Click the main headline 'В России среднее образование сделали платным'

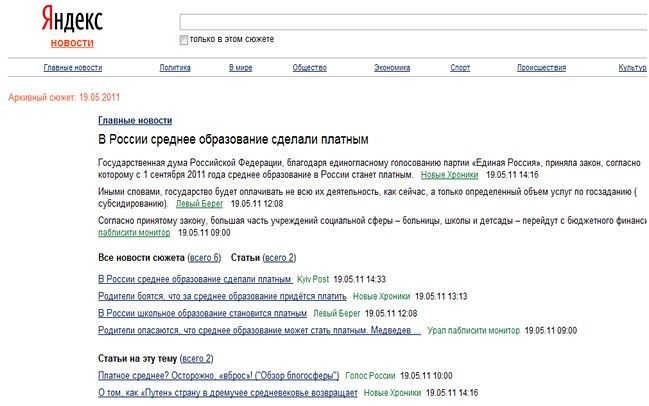pos(233,139)
